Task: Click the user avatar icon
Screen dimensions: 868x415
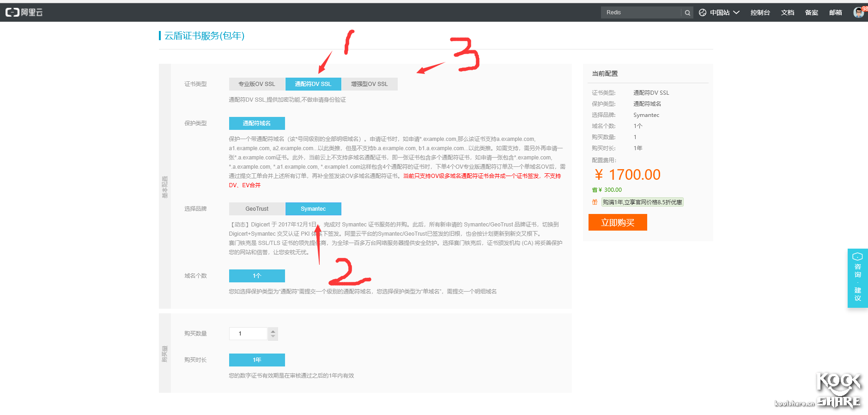Action: pyautogui.click(x=859, y=12)
